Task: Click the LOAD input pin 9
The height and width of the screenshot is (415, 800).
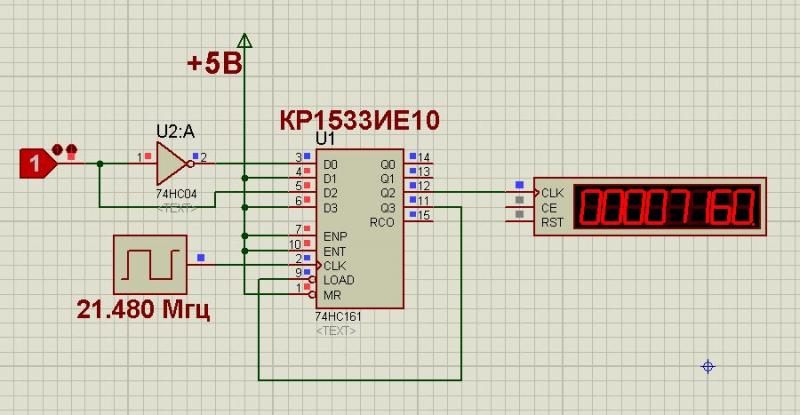Action: (x=304, y=280)
